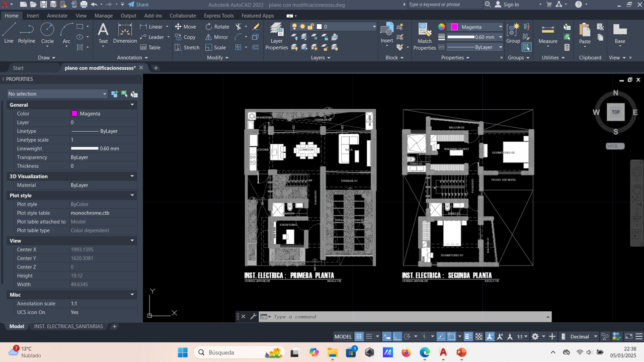Add new drawing tab with plus button

[x=156, y=68]
